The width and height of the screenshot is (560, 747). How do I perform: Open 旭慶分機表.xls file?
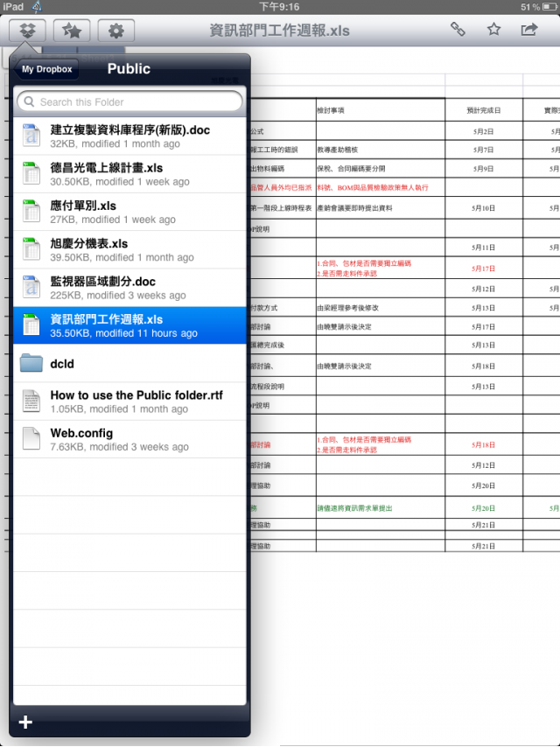point(129,250)
